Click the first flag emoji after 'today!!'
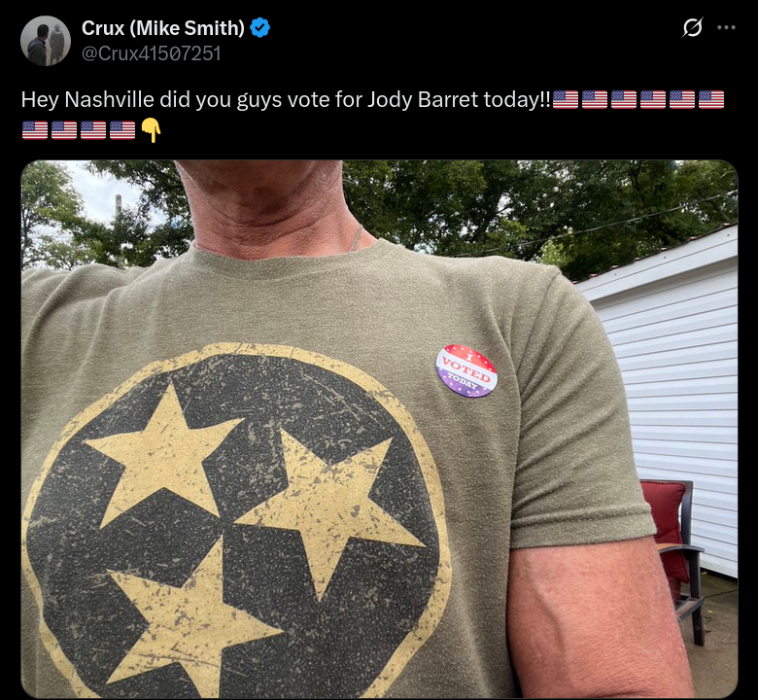758x700 pixels. pyautogui.click(x=566, y=100)
